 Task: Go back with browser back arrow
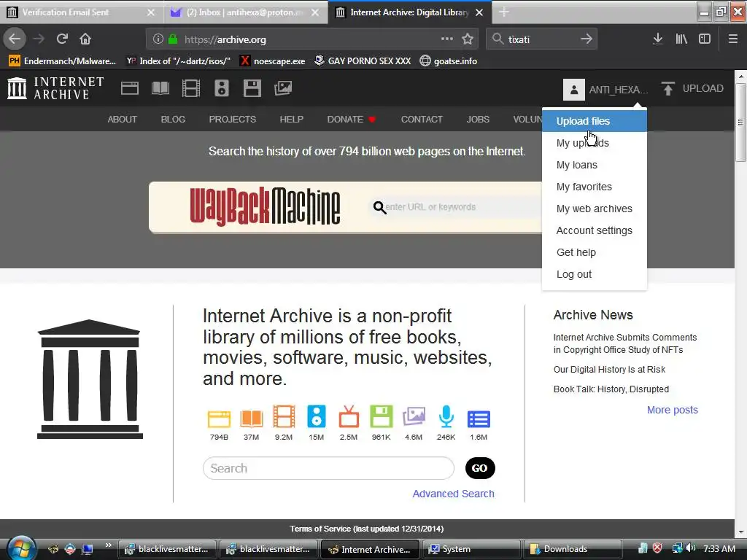tap(15, 39)
